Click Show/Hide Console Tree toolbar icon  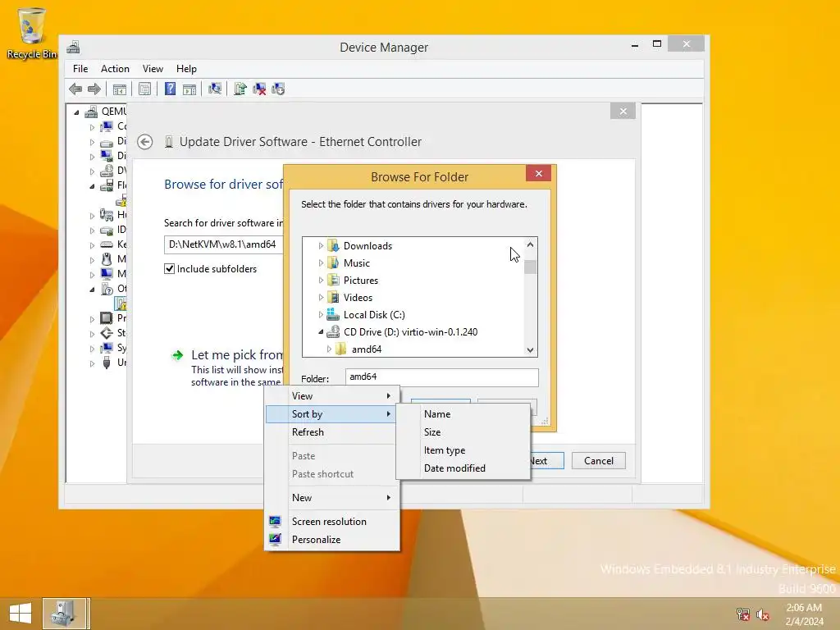point(120,89)
